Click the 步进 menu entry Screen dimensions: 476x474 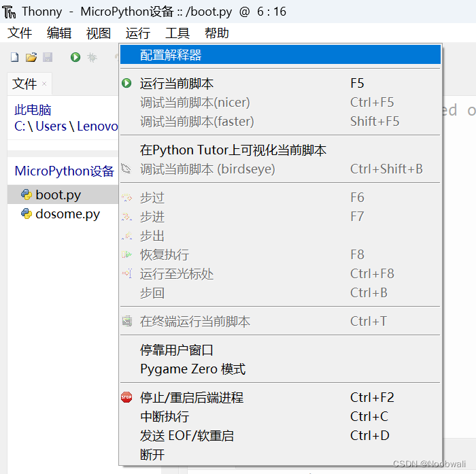click(280, 217)
